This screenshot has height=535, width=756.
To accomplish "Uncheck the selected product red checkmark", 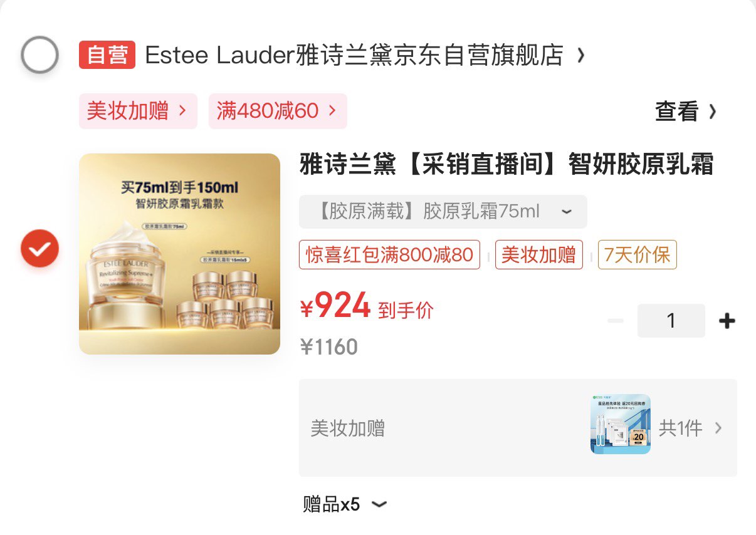I will tap(39, 249).
